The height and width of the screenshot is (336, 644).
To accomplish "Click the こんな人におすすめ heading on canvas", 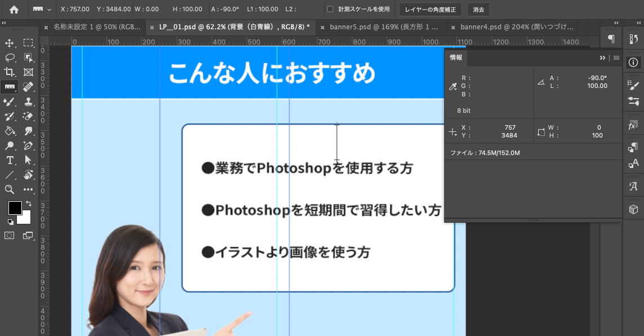I will (272, 73).
